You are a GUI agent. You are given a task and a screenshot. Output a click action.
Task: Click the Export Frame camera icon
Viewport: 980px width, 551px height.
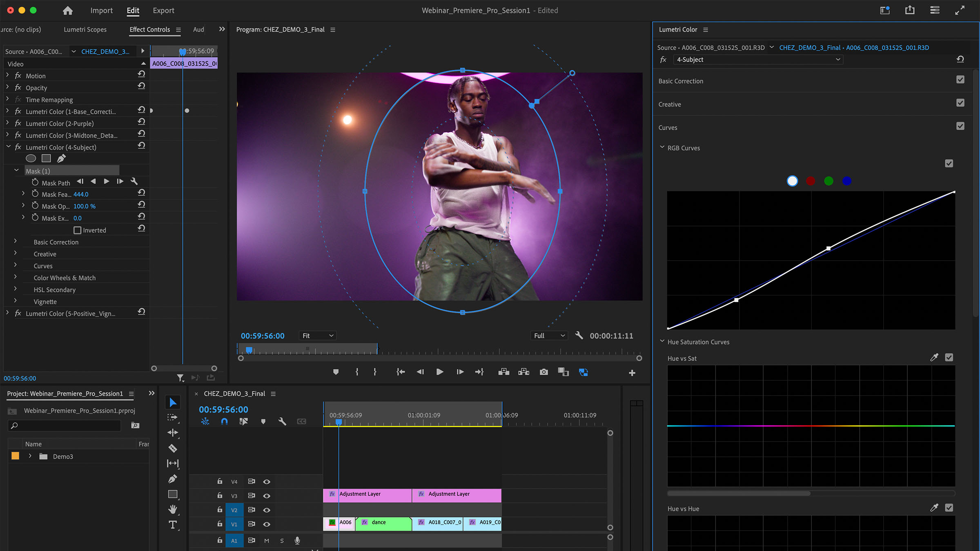pyautogui.click(x=543, y=372)
